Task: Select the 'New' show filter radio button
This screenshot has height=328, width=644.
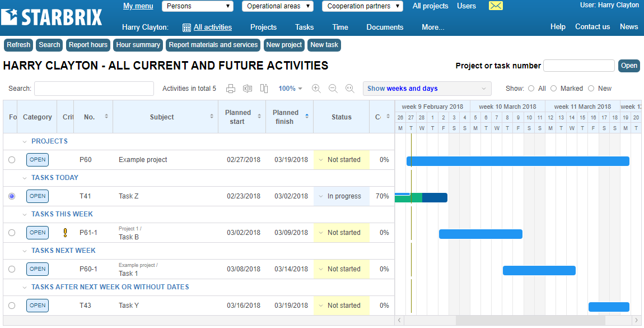Action: pyautogui.click(x=591, y=89)
